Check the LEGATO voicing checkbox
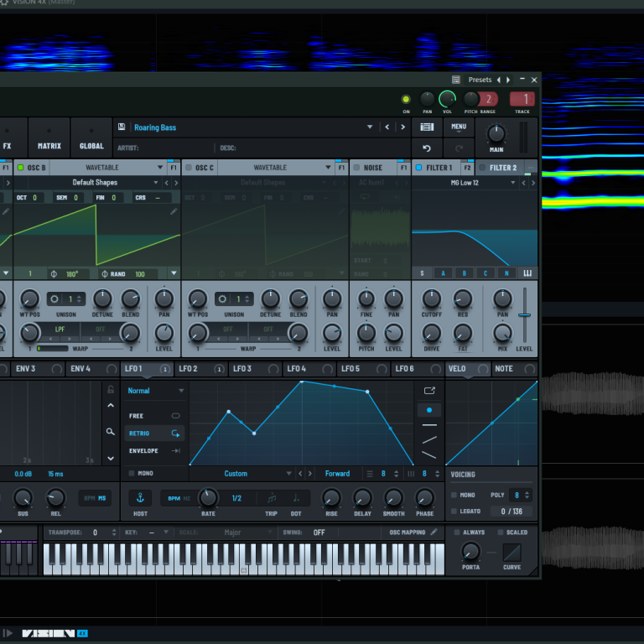644x644 pixels. [x=454, y=511]
